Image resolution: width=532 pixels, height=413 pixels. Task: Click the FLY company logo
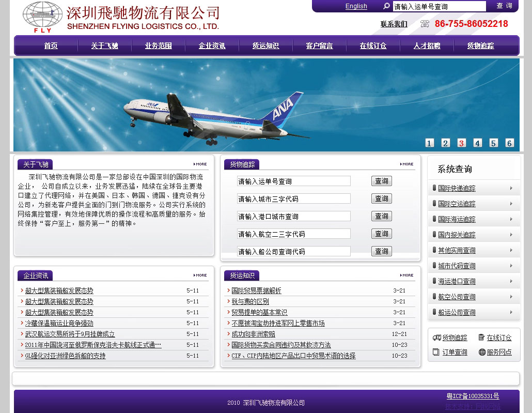pyautogui.click(x=42, y=17)
